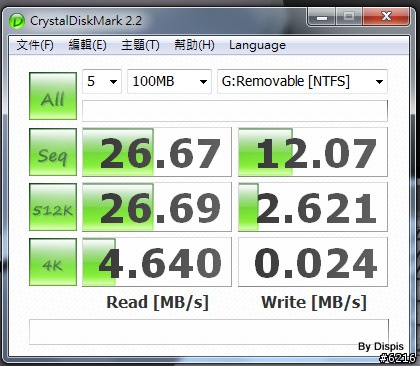Click the Write [MB/s] column label
The image size is (420, 366).
(x=314, y=303)
